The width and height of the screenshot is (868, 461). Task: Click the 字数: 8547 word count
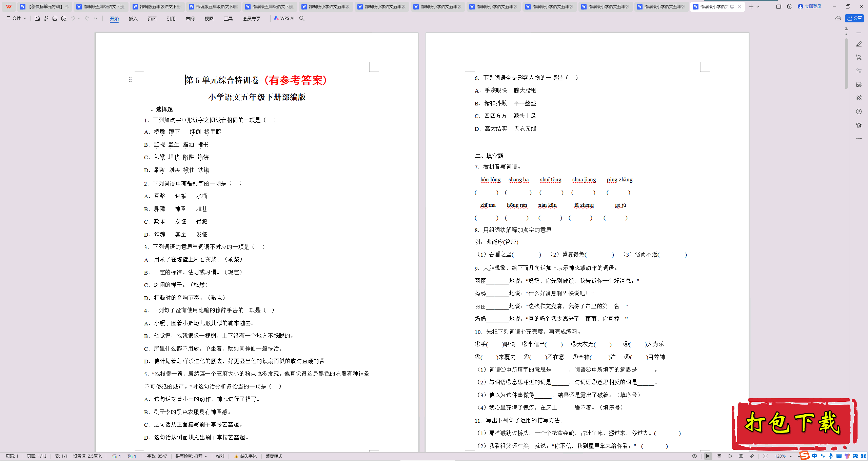[x=157, y=456]
